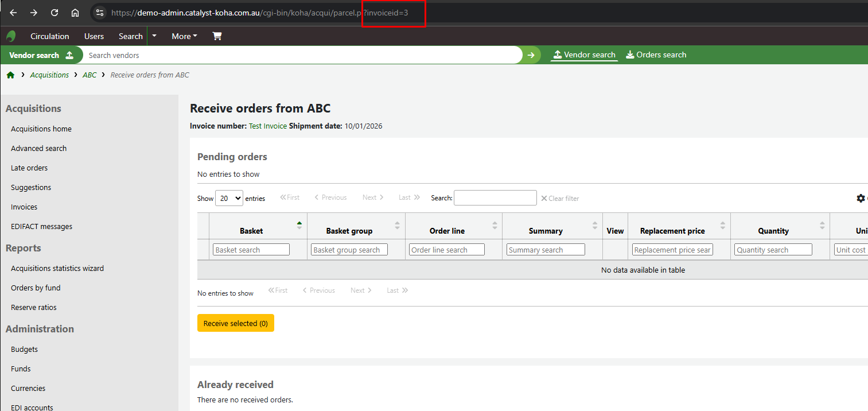Submit vendor search with green arrow
Screen dimensions: 868x411
(x=531, y=55)
